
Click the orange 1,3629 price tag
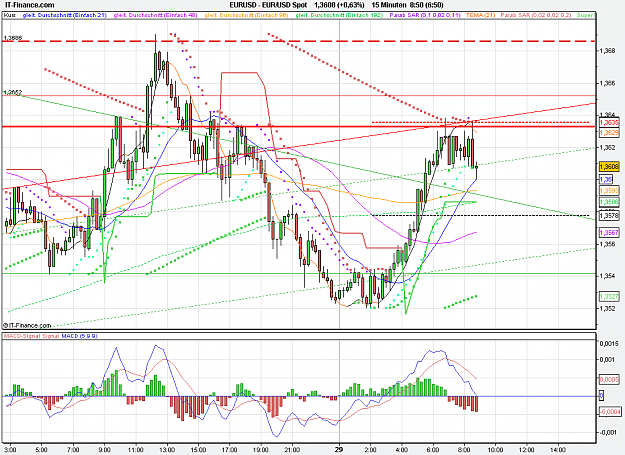pos(609,132)
